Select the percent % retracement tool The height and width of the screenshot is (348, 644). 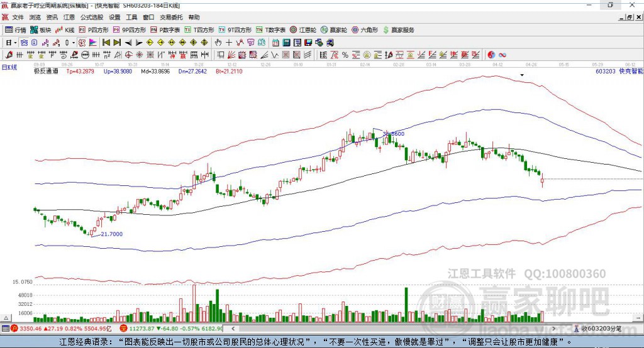345,55
